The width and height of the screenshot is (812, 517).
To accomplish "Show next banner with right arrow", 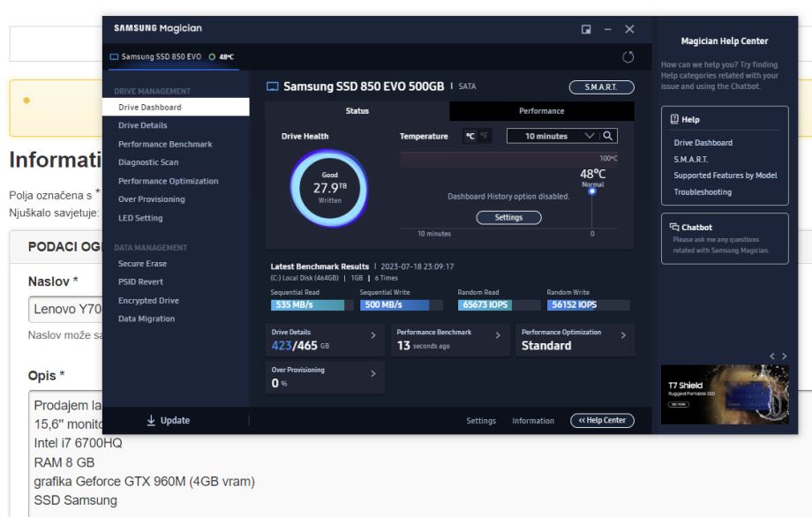I will [784, 356].
